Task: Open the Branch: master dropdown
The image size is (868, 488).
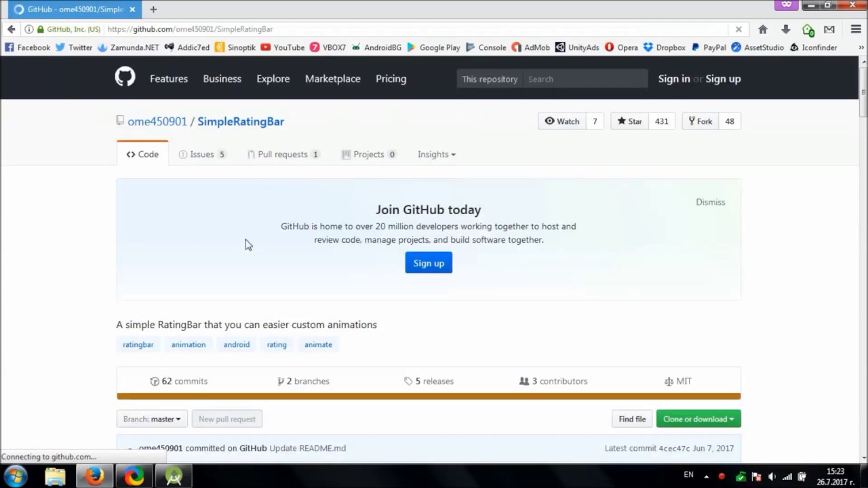Action: point(152,419)
